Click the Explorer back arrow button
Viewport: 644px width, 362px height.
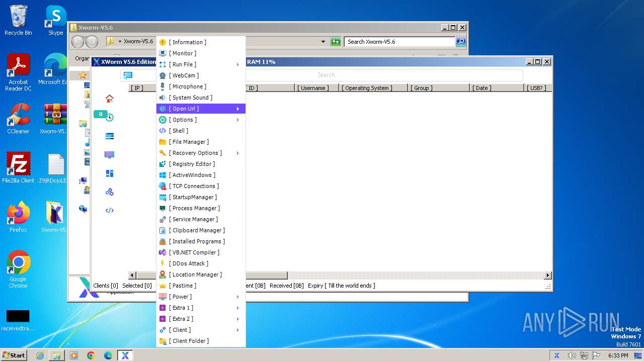(x=77, y=42)
